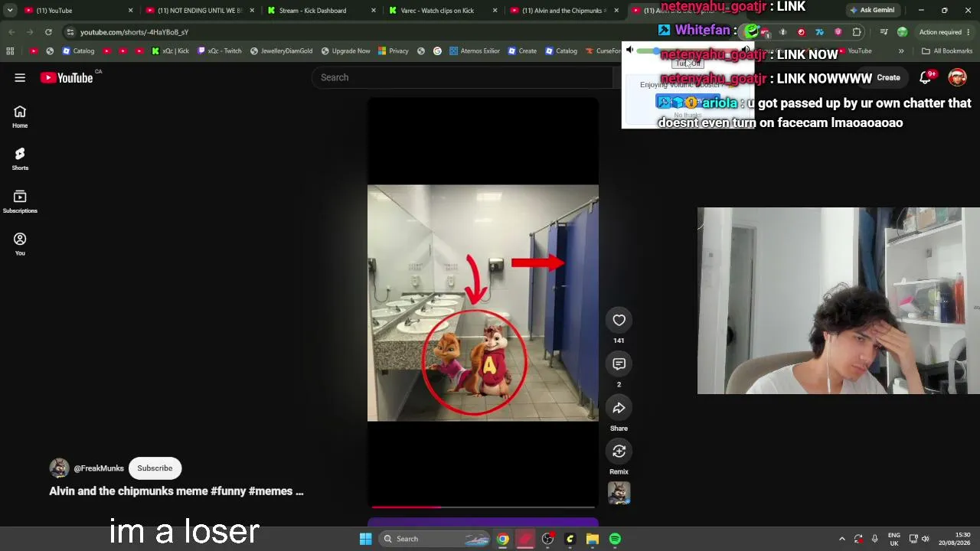The width and height of the screenshot is (980, 551).
Task: Open Google Chrome from the taskbar
Action: [503, 539]
